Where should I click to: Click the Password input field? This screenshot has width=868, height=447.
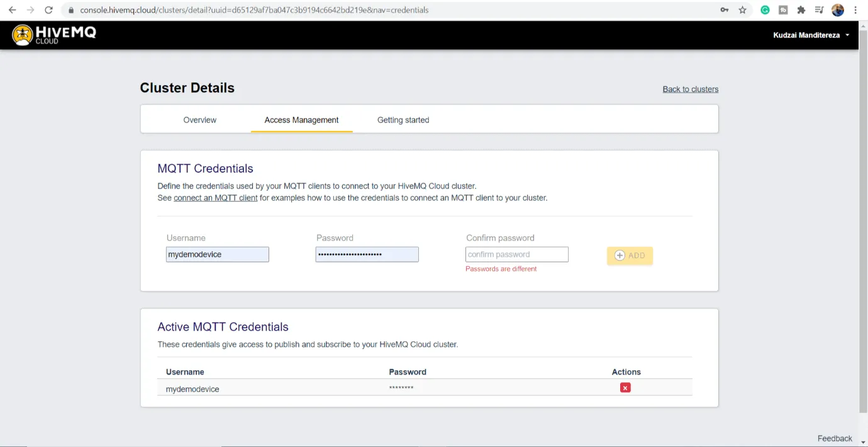(367, 254)
